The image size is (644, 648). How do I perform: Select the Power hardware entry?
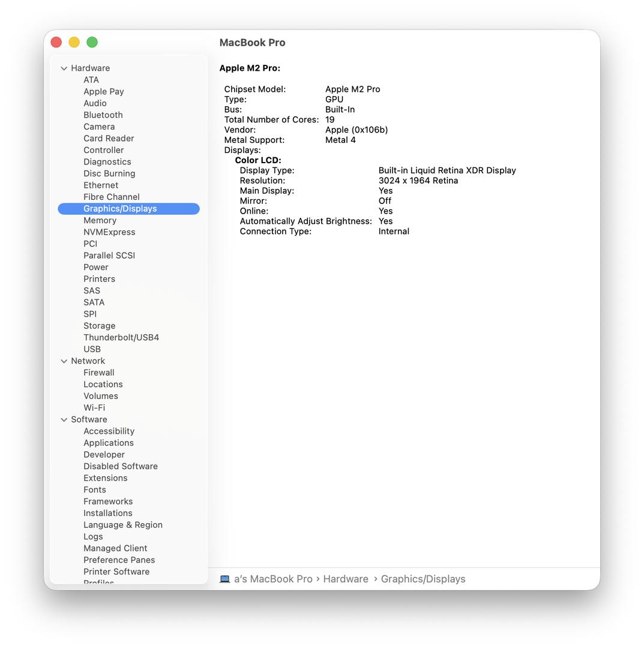tap(95, 267)
